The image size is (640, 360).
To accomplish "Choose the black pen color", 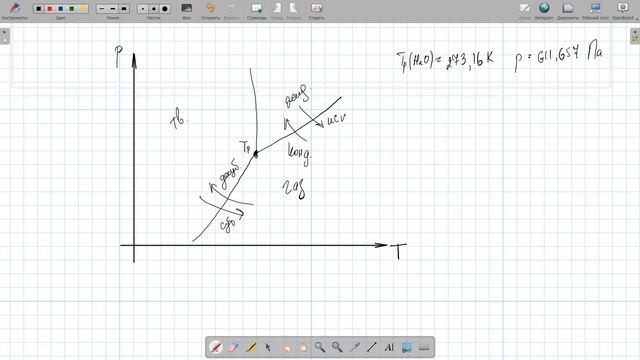I will pyautogui.click(x=39, y=9).
